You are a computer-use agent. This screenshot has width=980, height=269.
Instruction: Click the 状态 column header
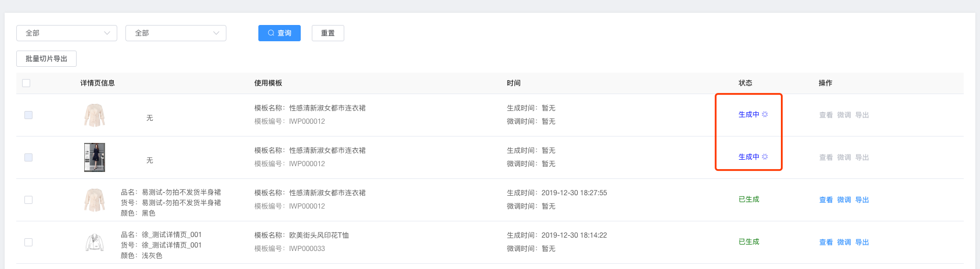(745, 83)
